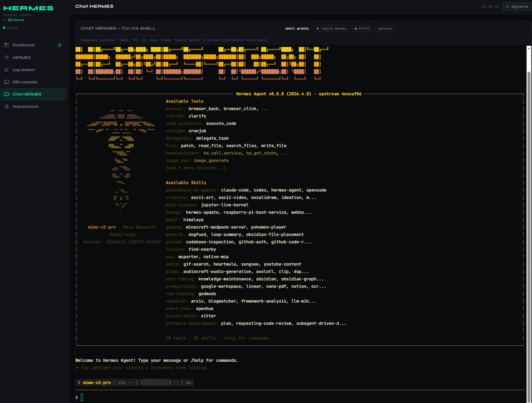Screen dimensions: 532x403
Task: Click the (and 9 more toolsets...) line
Action: pos(196,168)
